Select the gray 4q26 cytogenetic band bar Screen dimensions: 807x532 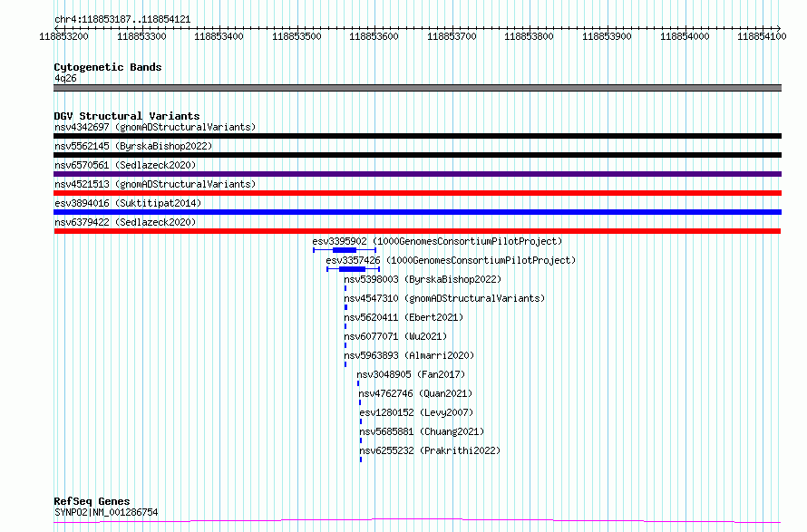point(417,88)
